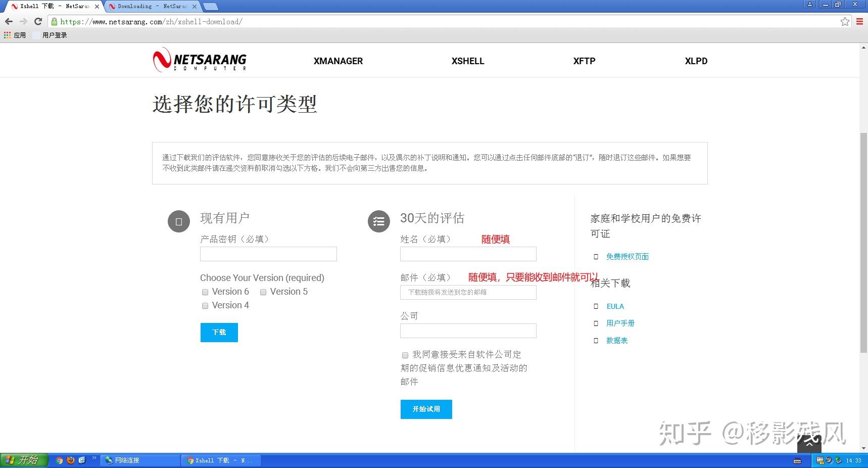The image size is (868, 468).
Task: Click the 邮件 email input field
Action: 468,292
